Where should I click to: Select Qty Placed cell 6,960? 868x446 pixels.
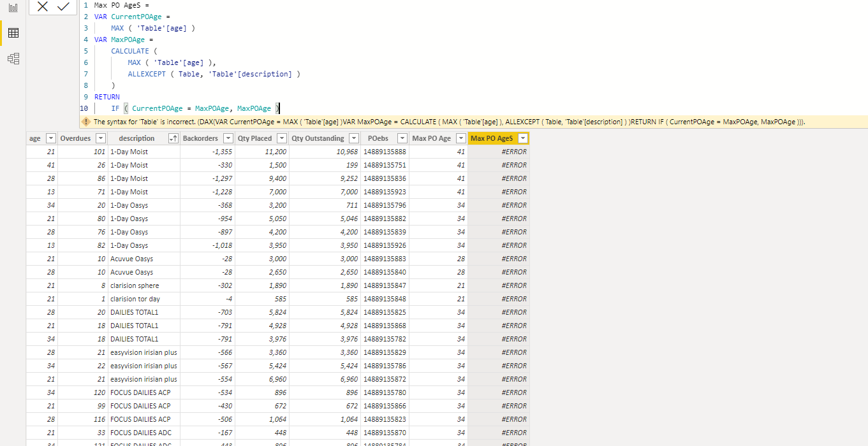click(262, 379)
